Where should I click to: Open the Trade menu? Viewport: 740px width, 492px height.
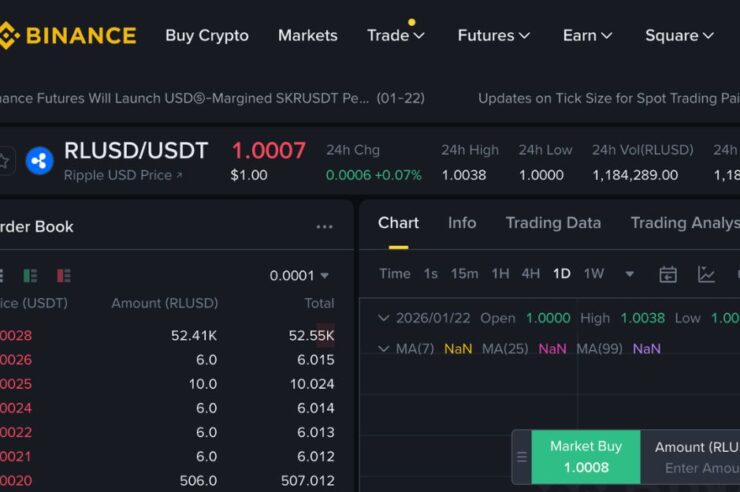coord(395,35)
